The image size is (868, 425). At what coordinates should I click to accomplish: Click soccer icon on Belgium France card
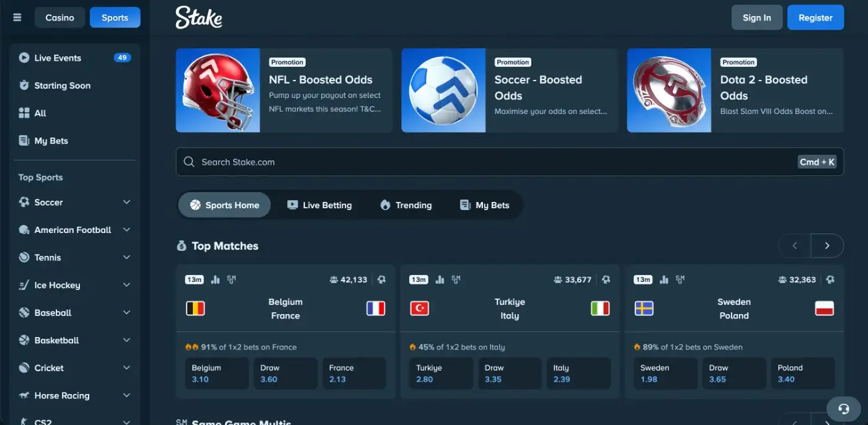381,279
